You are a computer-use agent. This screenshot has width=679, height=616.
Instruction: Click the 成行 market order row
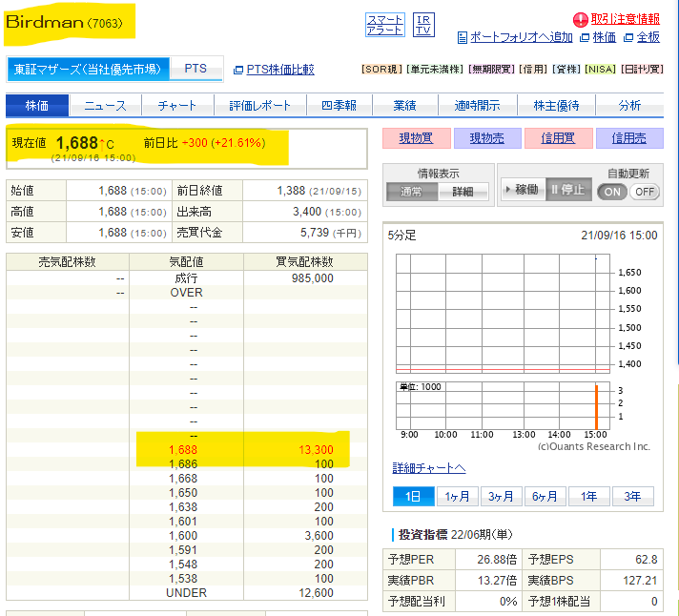click(187, 277)
